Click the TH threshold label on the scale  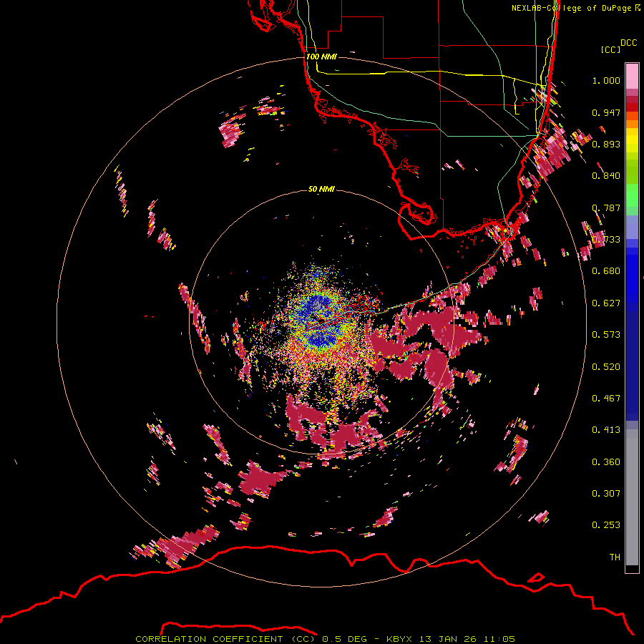click(615, 557)
